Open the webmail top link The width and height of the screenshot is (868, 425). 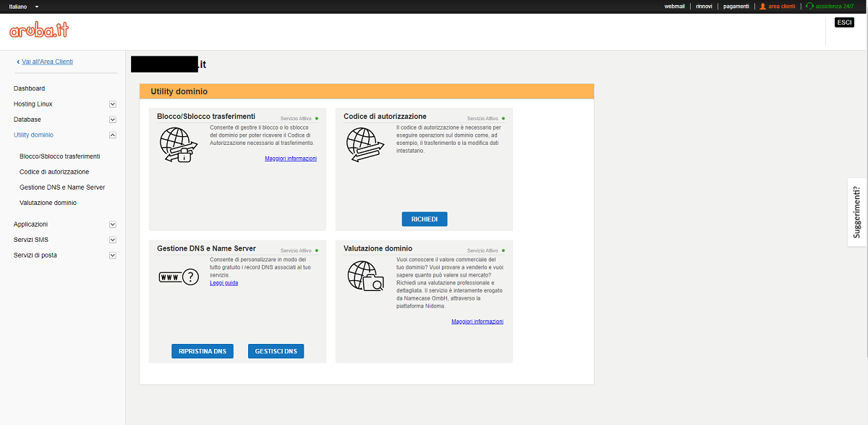[676, 6]
